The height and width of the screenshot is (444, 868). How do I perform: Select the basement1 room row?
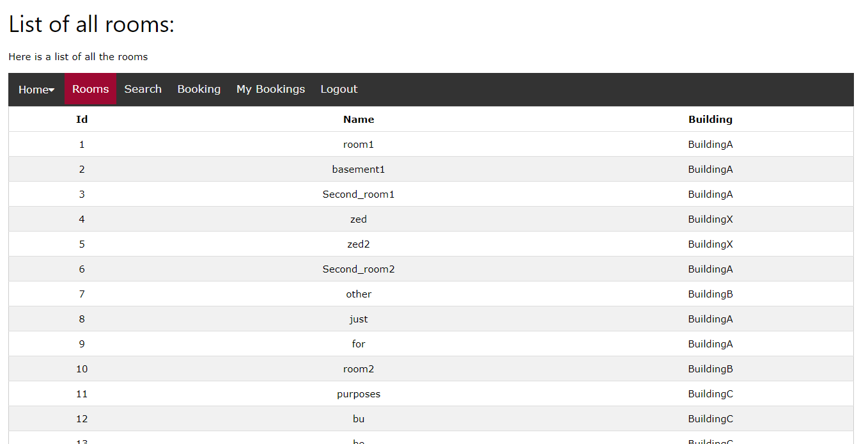point(359,170)
